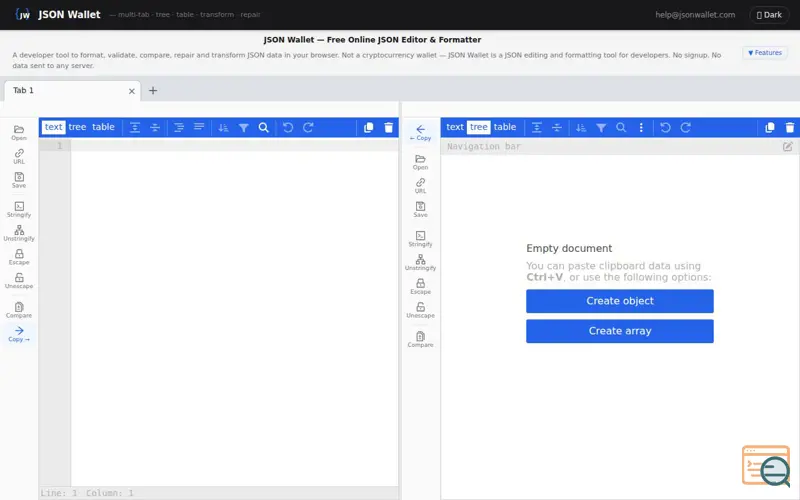This screenshot has width=800, height=500.
Task: Save the left panel document
Action: coord(19,180)
